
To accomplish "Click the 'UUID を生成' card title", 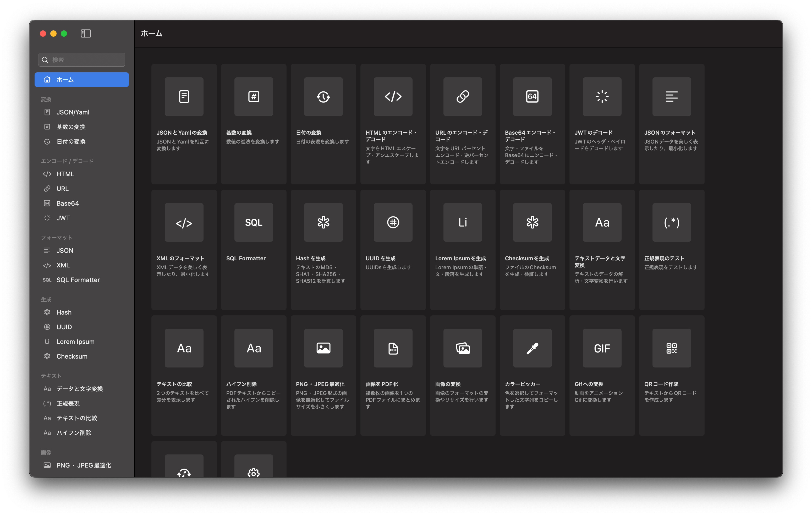I will [380, 258].
